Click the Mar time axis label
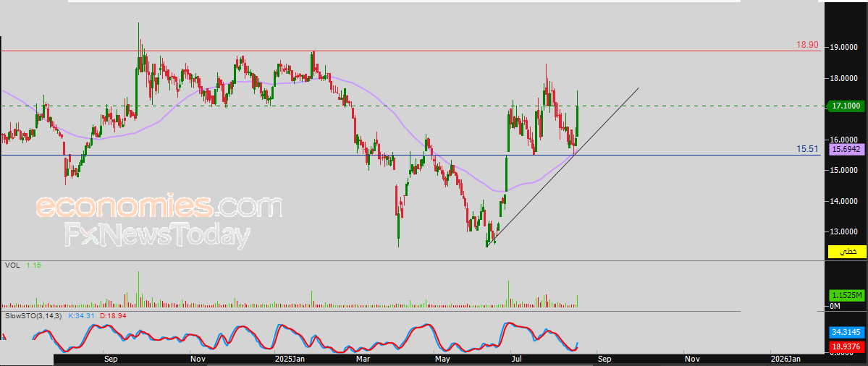 point(363,359)
